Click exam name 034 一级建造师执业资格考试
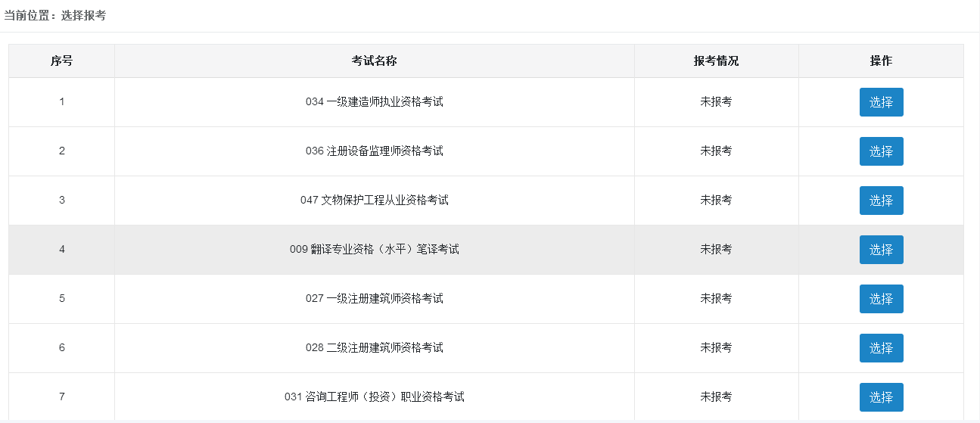The height and width of the screenshot is (423, 980). point(374,102)
